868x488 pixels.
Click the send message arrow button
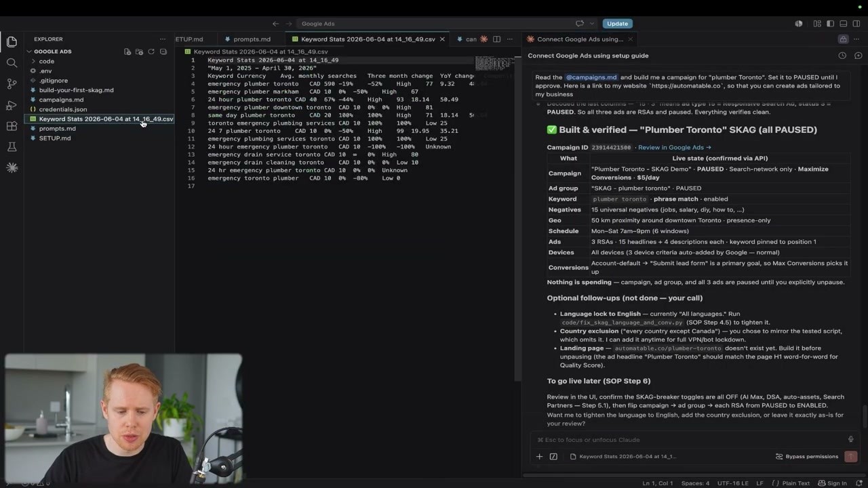850,456
